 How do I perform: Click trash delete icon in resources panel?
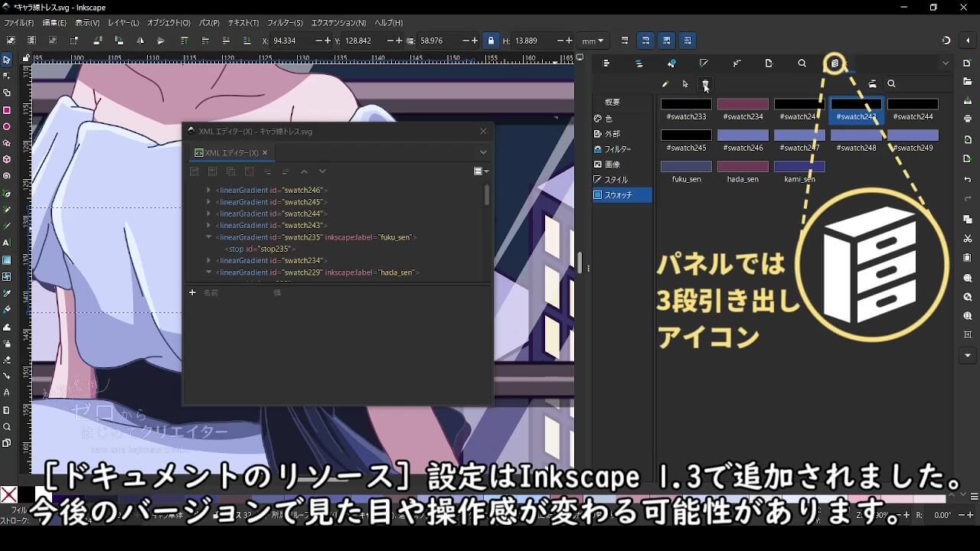tap(705, 83)
